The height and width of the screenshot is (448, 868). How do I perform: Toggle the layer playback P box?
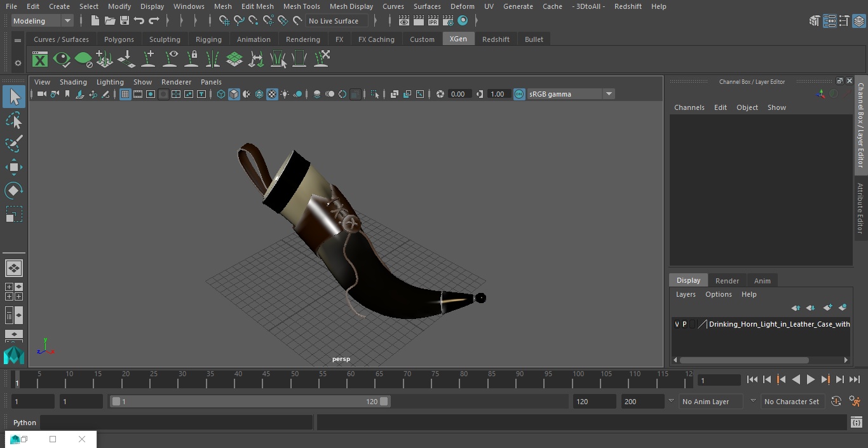click(684, 324)
